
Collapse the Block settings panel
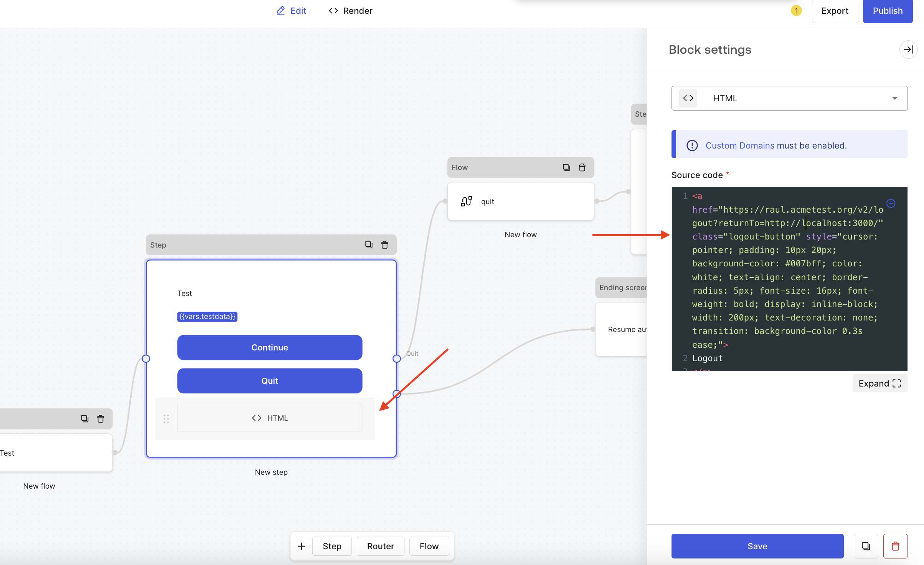908,50
